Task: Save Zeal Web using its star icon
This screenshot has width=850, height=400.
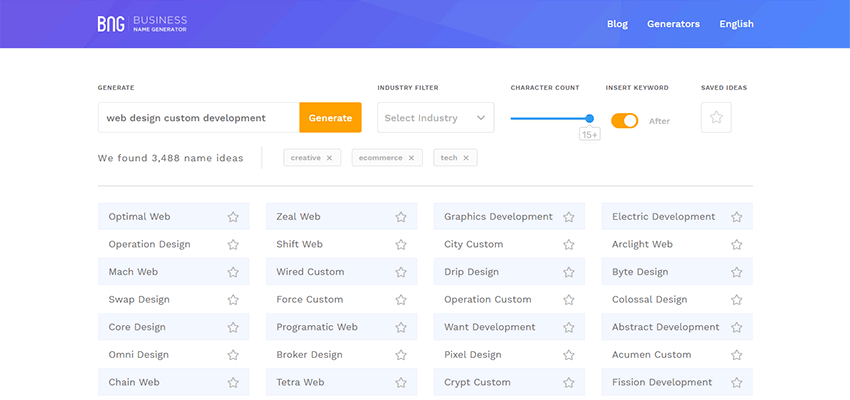Action: [x=401, y=217]
